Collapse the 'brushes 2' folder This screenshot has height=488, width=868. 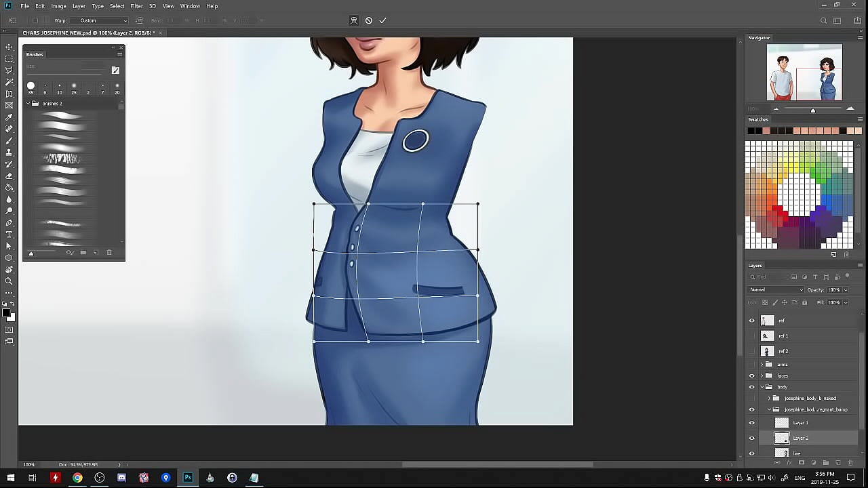tap(28, 104)
